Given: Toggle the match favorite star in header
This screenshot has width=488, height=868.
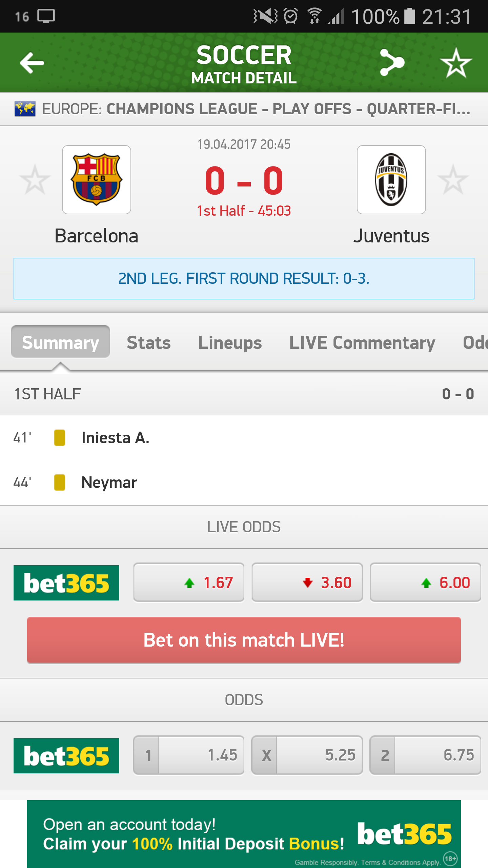Looking at the screenshot, I should [x=456, y=63].
